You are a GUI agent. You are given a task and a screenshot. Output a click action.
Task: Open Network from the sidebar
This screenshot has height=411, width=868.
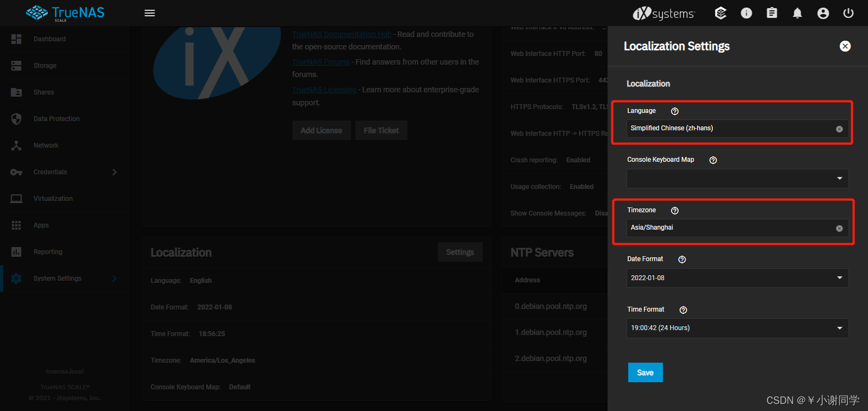pyautogui.click(x=65, y=146)
